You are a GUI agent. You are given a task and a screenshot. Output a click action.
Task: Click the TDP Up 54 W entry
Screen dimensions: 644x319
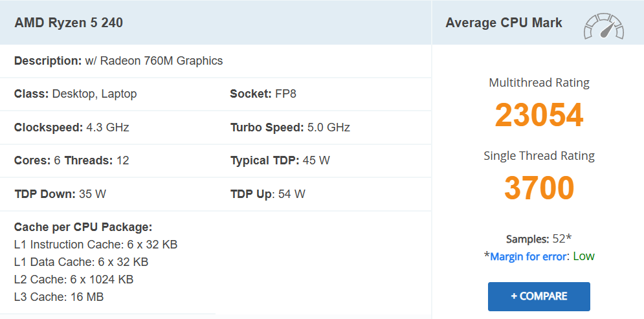[267, 193]
